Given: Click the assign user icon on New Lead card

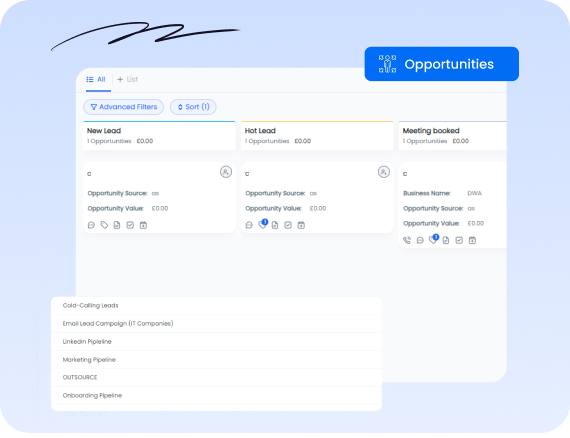Looking at the screenshot, I should [226, 172].
